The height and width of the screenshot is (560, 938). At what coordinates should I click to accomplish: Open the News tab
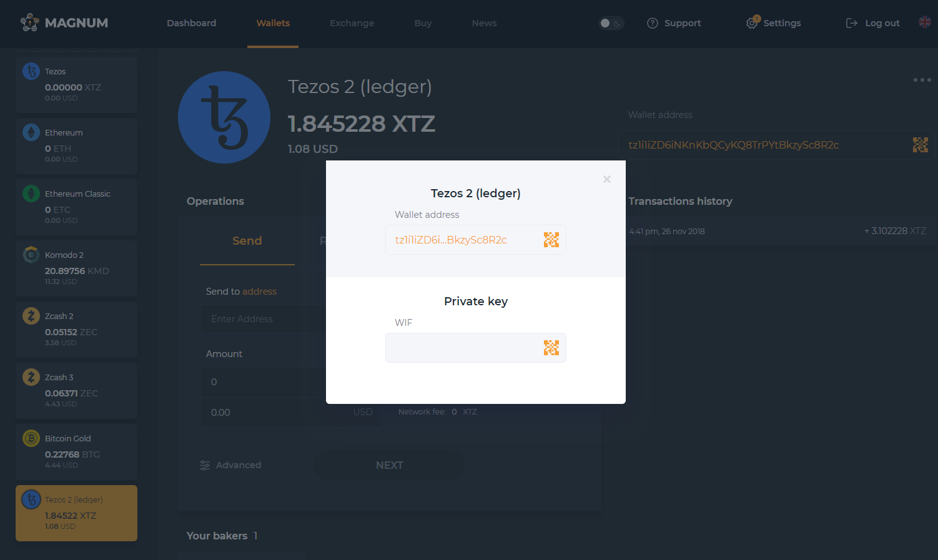(484, 23)
